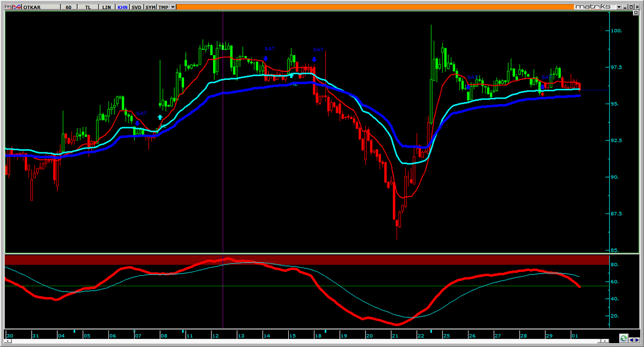Click the TMP template button
The height and width of the screenshot is (347, 644).
pos(163,8)
